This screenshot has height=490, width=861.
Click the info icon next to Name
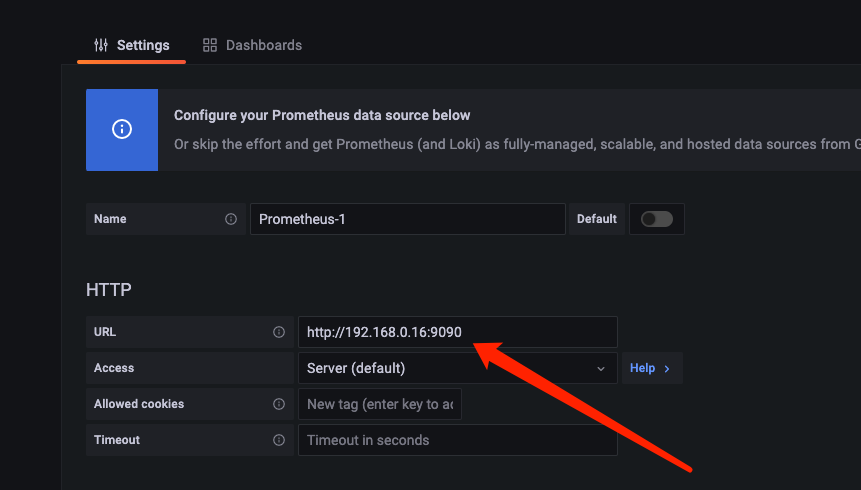[231, 219]
